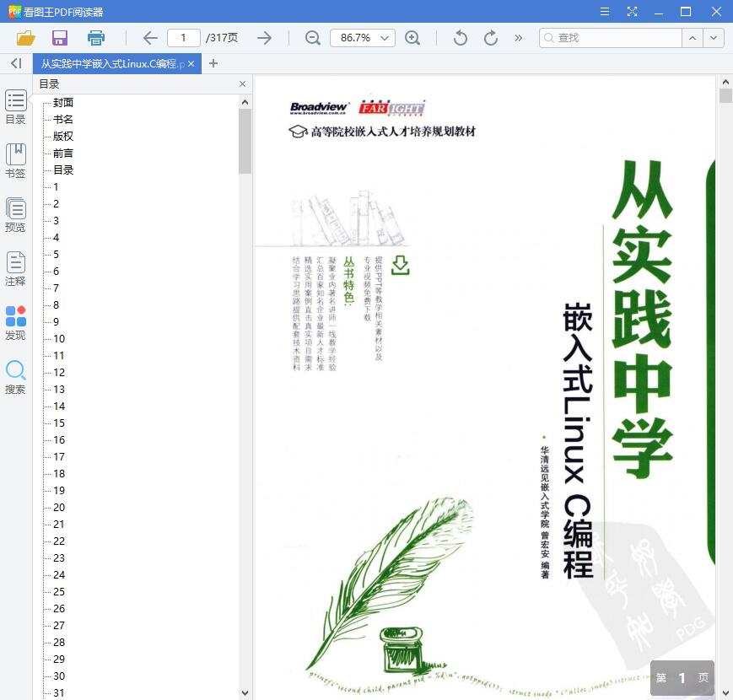733x700 pixels.
Task: Jump to outline entry 10
Action: (x=59, y=339)
